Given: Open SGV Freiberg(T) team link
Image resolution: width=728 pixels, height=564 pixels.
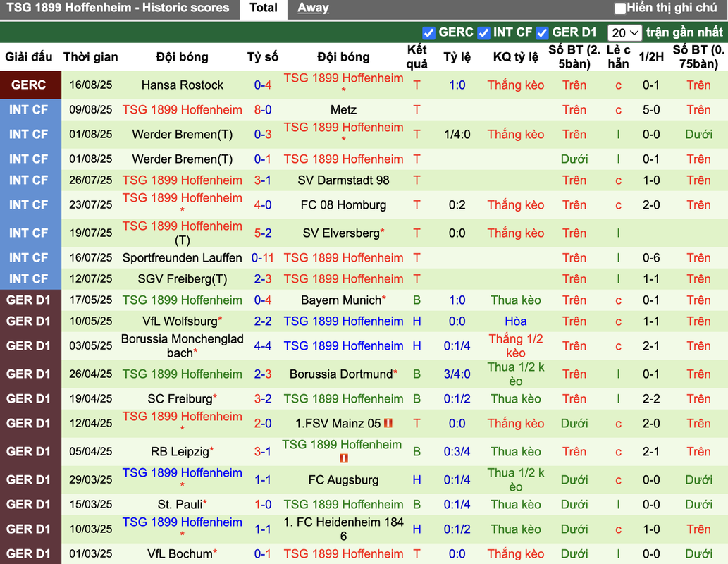Looking at the screenshot, I should point(183,278).
